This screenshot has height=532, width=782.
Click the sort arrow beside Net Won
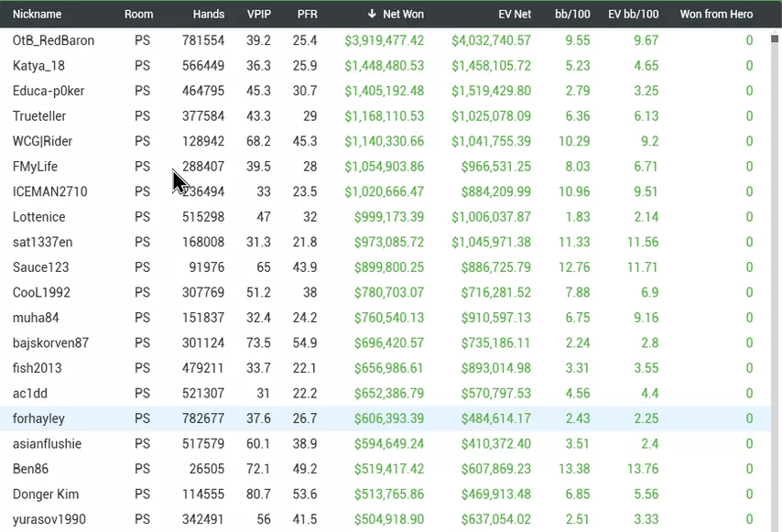[372, 14]
